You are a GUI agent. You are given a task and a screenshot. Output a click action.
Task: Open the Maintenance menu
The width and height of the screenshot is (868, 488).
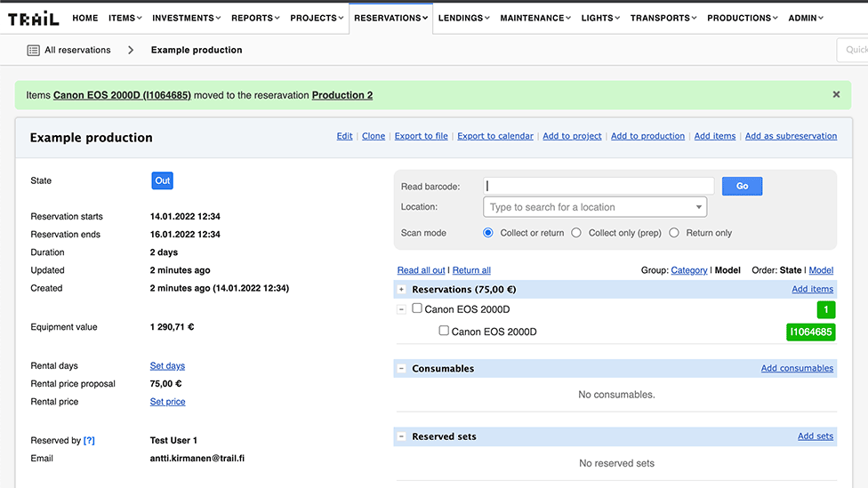[535, 19]
